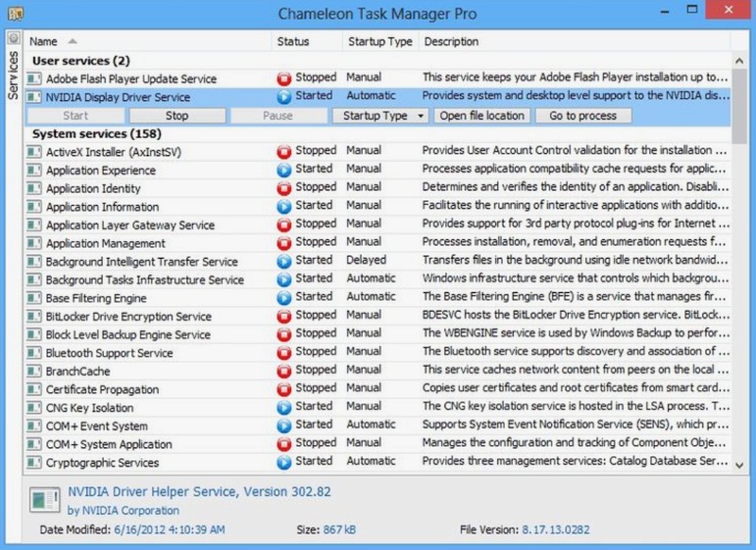Viewport: 756px width, 550px height.
Task: Select the Certificate Propagation service row
Action: 379,389
